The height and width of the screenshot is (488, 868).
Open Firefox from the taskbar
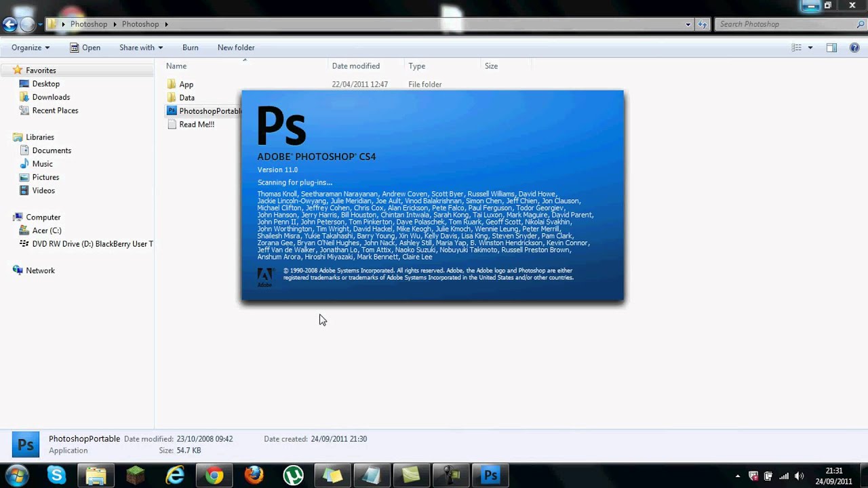point(254,476)
